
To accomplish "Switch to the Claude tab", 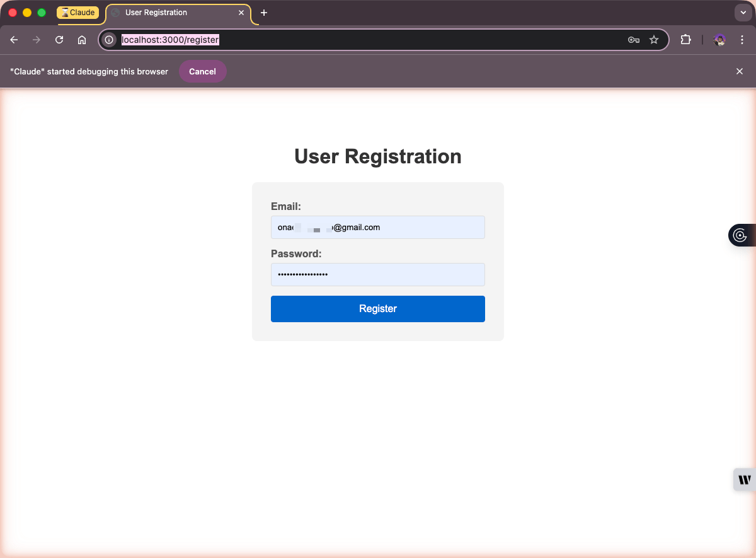I will point(78,13).
